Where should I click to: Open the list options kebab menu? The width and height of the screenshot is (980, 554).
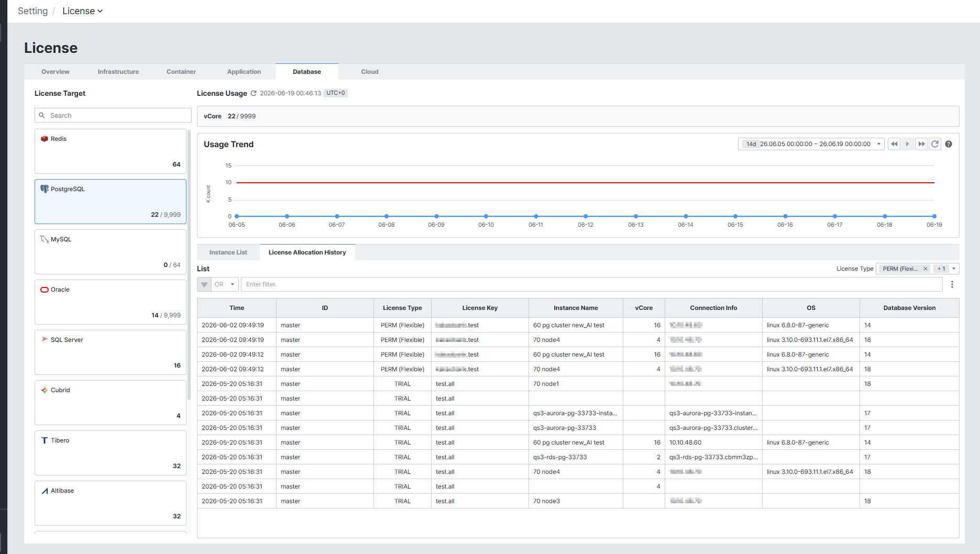pos(952,284)
